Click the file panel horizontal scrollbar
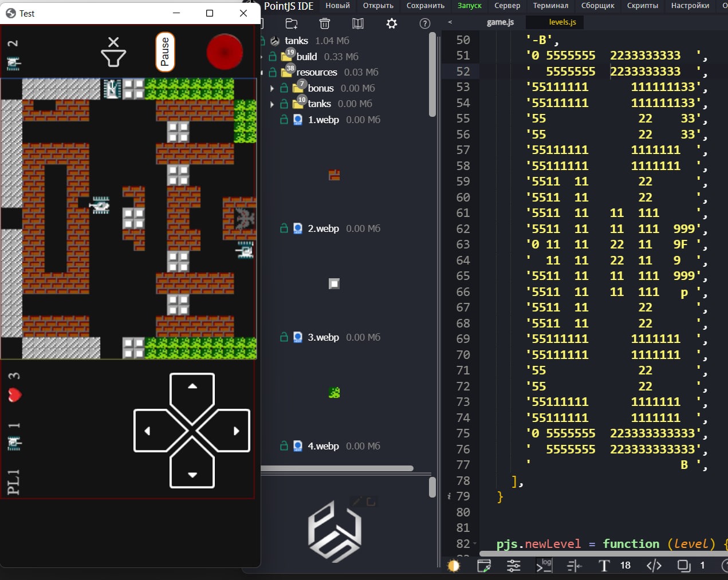Image resolution: width=728 pixels, height=580 pixels. 337,468
